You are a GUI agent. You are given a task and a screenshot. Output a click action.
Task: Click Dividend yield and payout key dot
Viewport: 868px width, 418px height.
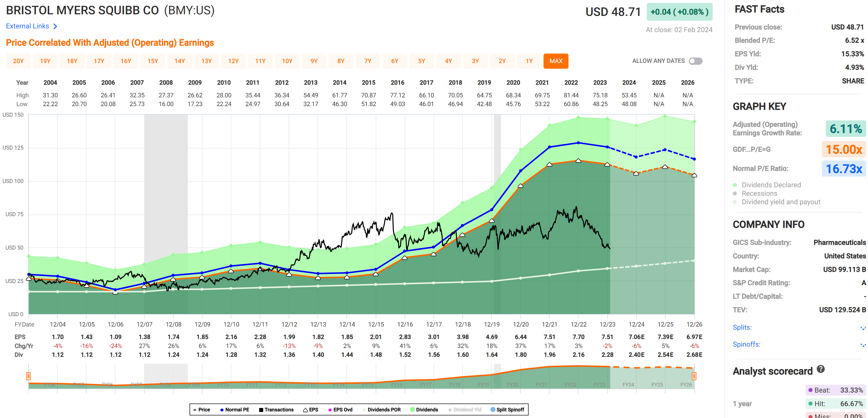click(735, 202)
